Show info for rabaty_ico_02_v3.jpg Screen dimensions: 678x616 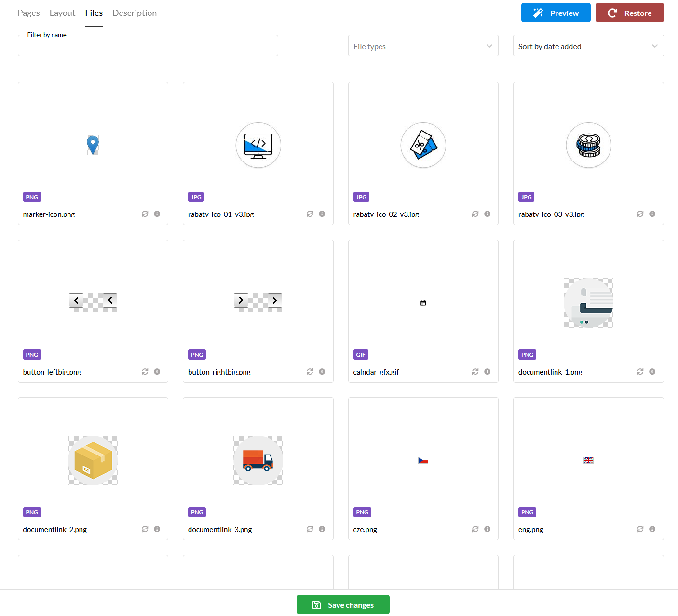click(488, 214)
